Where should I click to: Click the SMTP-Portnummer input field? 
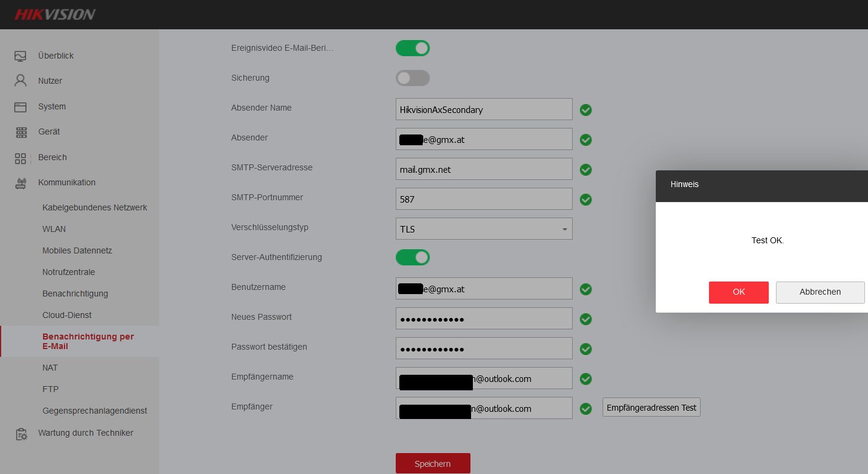484,199
